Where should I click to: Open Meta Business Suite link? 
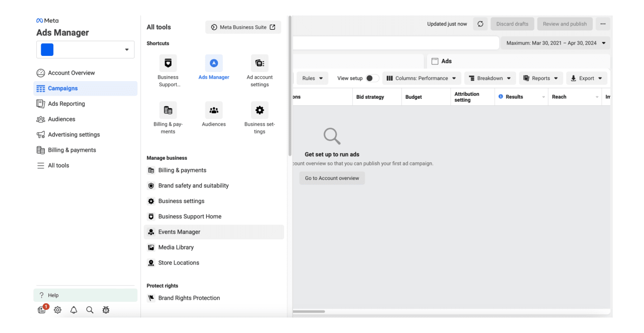[x=243, y=27]
